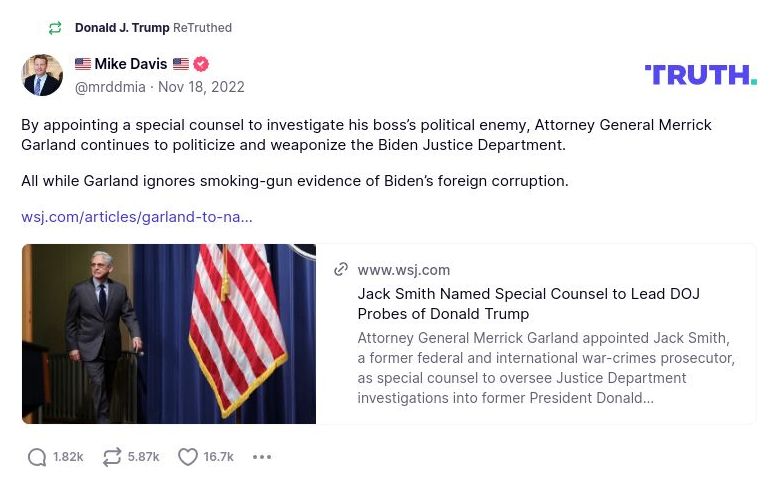Click the Donald J. Trump ReTruthed name

pos(122,28)
